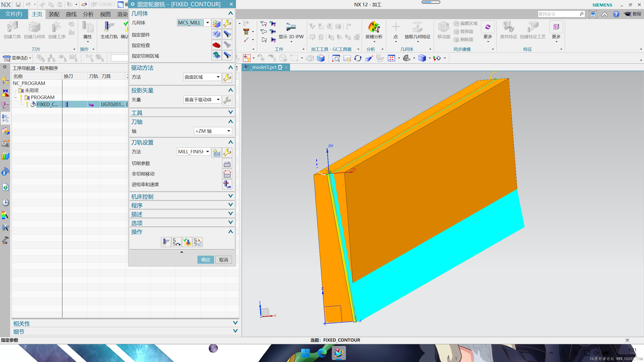This screenshot has width=644, height=362.
Task: Click the Generate Tool Path (生成刀轨) ribbon icon
Action: 109,27
